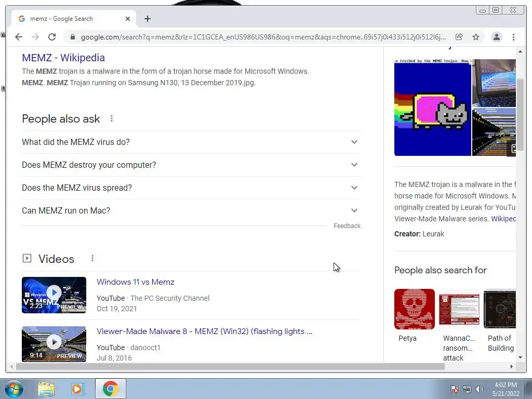Open the Nyan Cat MEMZ image
This screenshot has height=399, width=532.
433,108
